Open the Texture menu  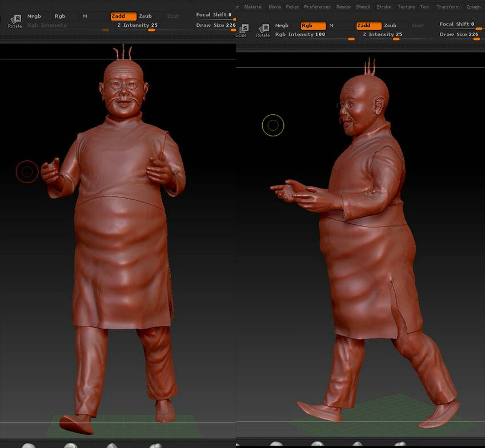click(406, 7)
